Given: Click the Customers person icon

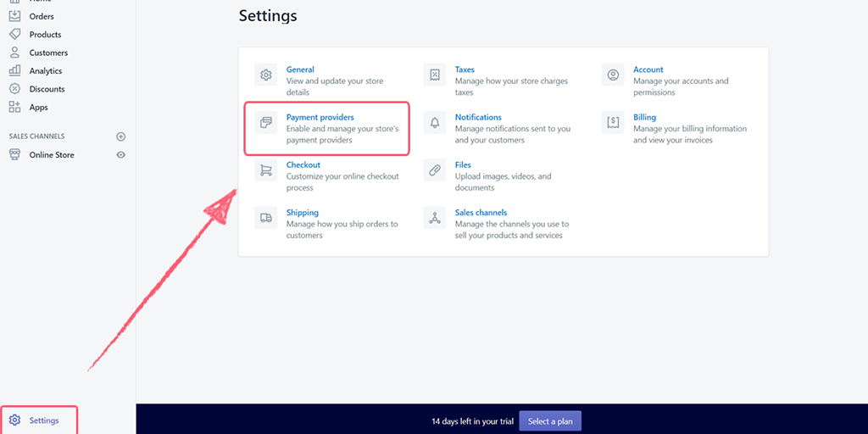Looking at the screenshot, I should (15, 53).
